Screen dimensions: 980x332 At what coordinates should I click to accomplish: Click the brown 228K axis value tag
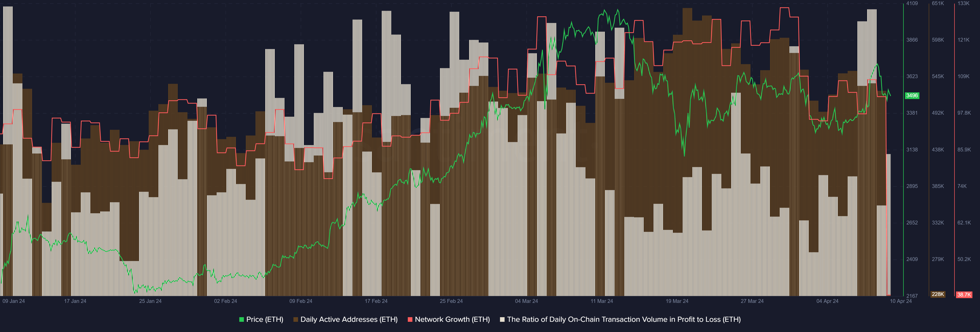pyautogui.click(x=938, y=294)
